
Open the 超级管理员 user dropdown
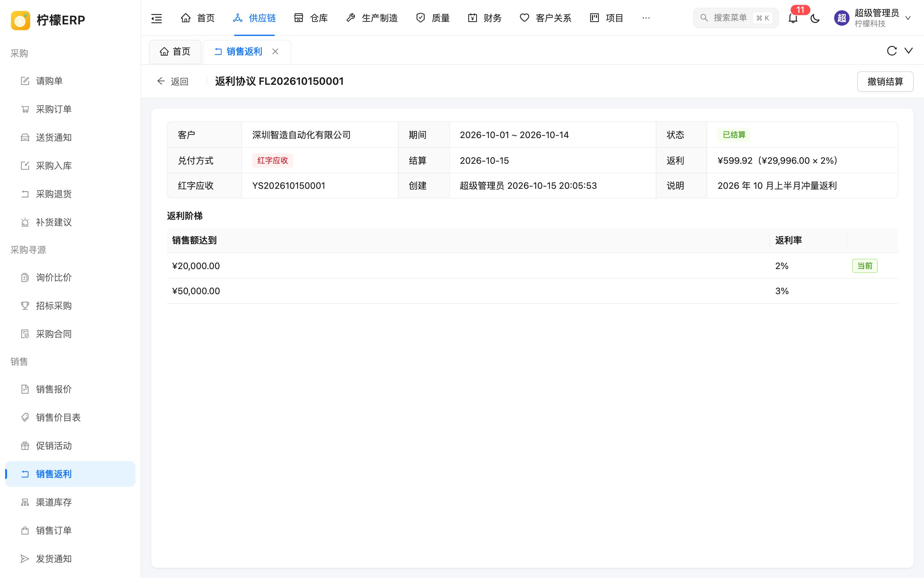coord(873,18)
